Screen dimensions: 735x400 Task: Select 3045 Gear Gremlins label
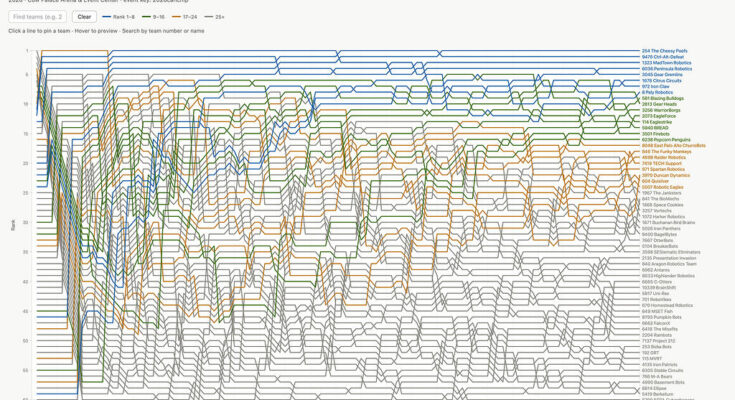point(662,75)
